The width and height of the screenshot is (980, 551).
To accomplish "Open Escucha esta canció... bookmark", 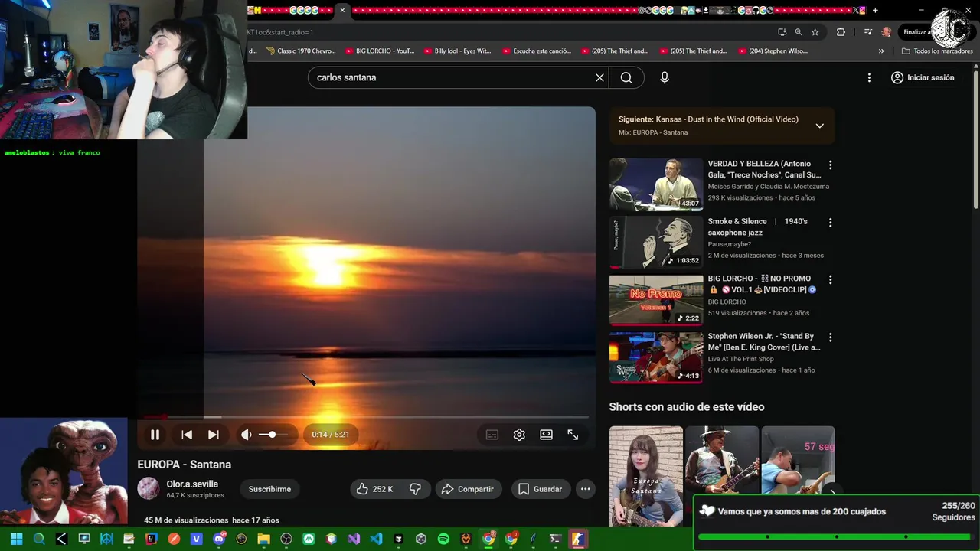I will [x=537, y=51].
